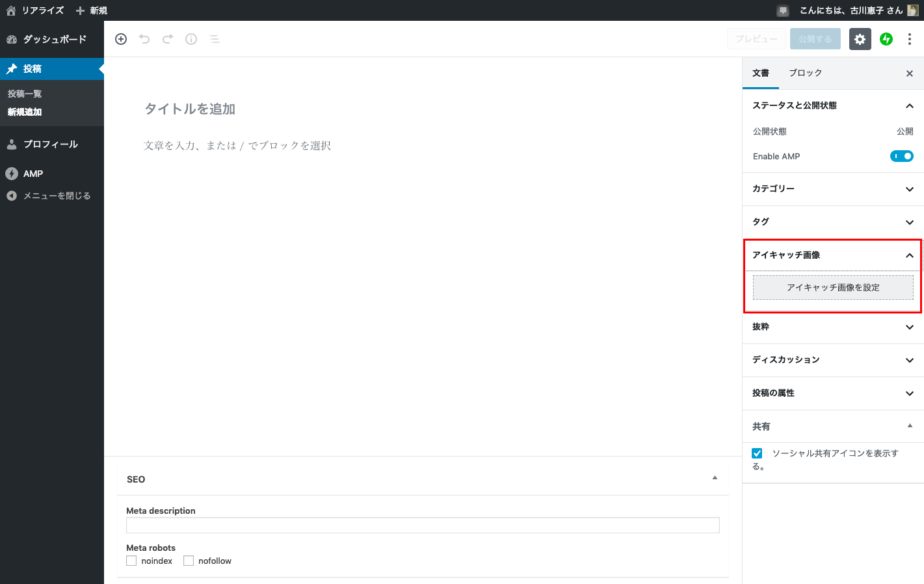Open the block navigation list icon
The width and height of the screenshot is (924, 584).
(x=215, y=39)
